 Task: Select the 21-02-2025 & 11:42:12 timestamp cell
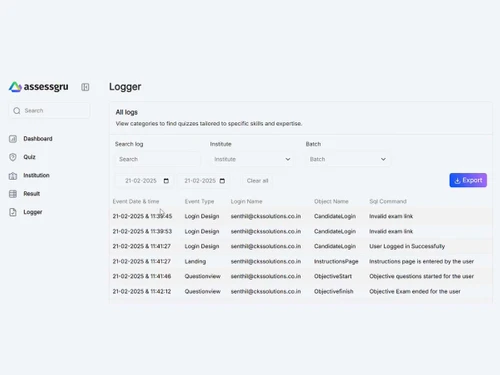[x=142, y=291]
